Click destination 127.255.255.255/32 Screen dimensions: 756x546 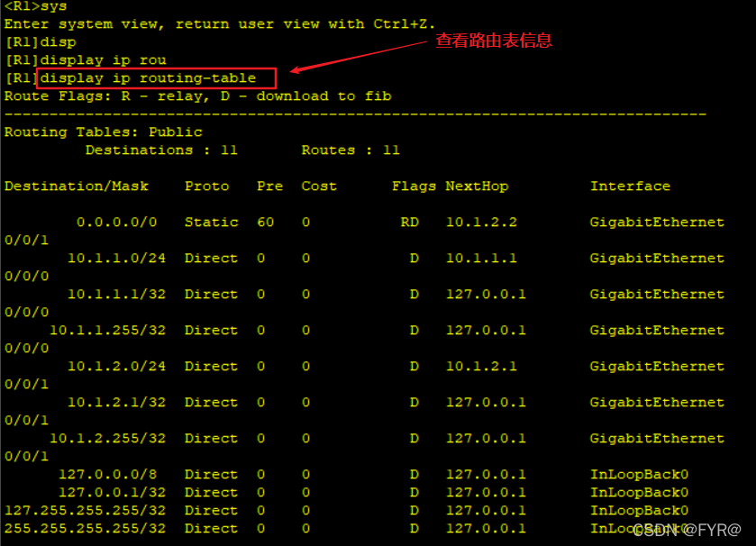pyautogui.click(x=85, y=510)
